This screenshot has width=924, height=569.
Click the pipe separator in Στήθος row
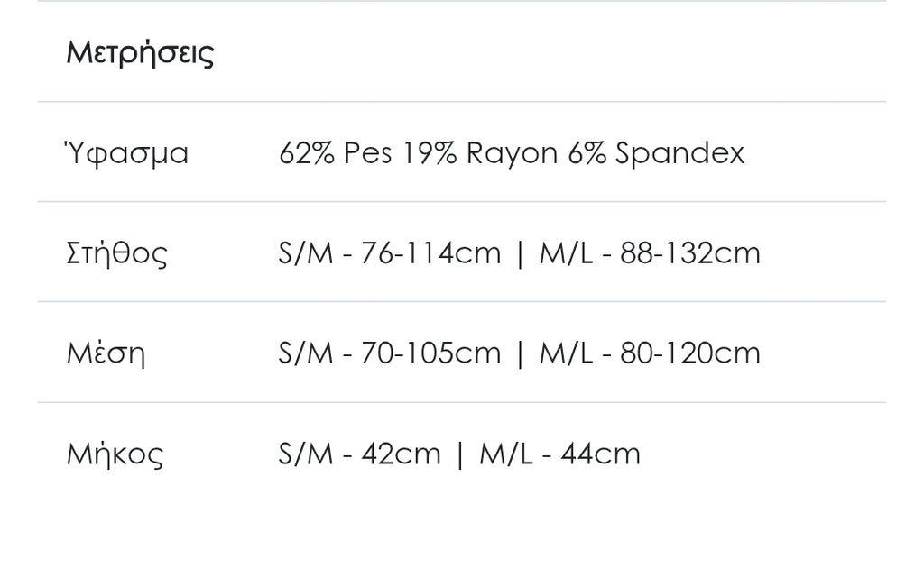519,253
